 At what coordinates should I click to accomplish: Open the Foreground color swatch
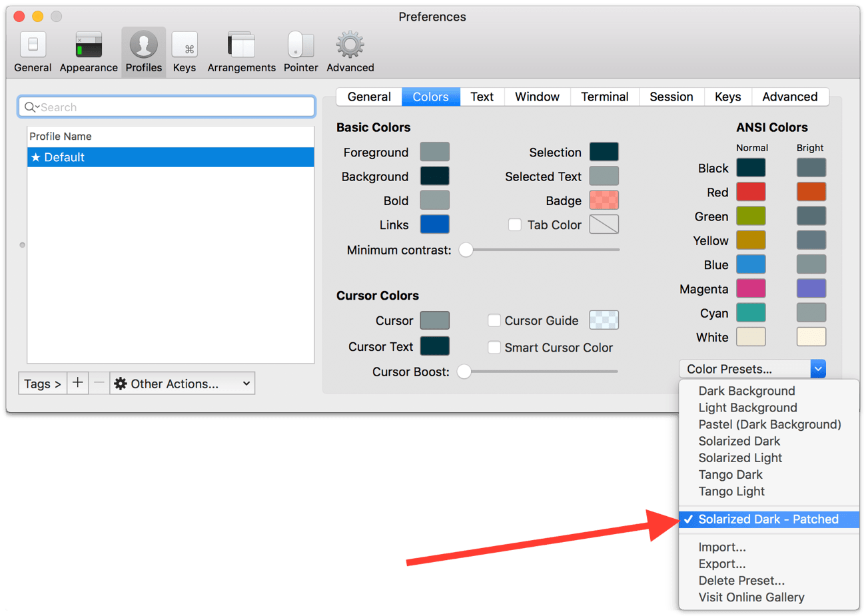(x=434, y=152)
